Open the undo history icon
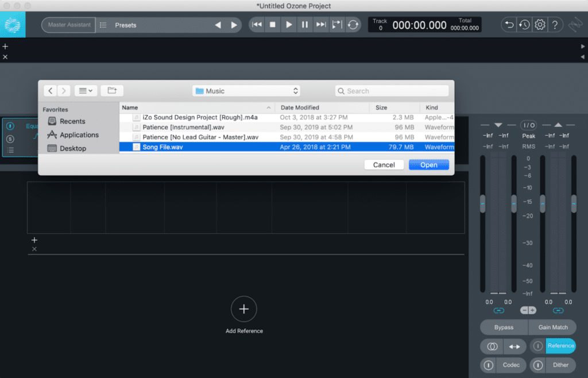The image size is (588, 378). (524, 25)
